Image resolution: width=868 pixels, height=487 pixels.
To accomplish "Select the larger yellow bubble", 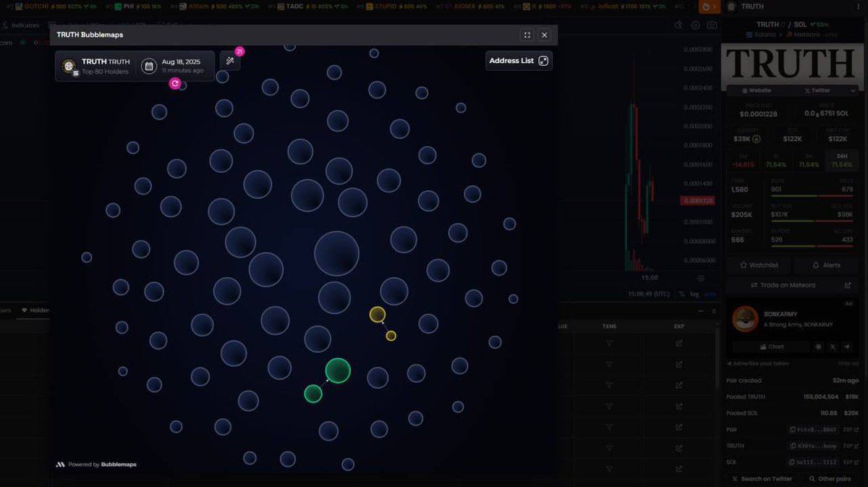I will point(378,315).
